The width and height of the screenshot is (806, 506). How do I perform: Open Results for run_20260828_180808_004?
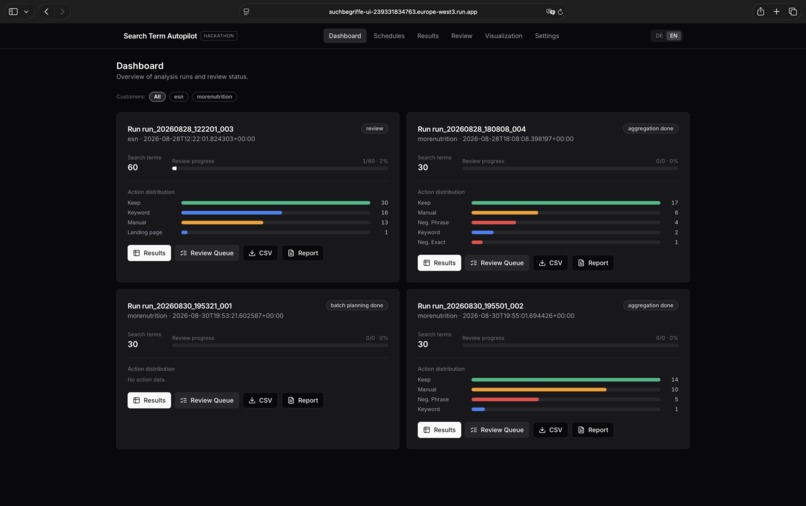pos(439,263)
